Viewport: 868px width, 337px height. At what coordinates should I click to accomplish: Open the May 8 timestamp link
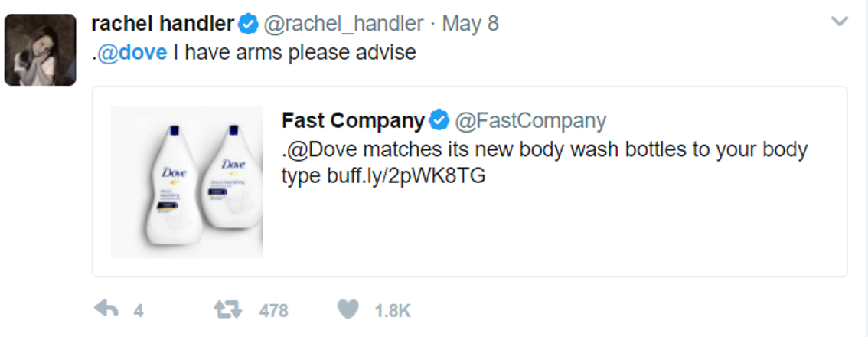(471, 24)
